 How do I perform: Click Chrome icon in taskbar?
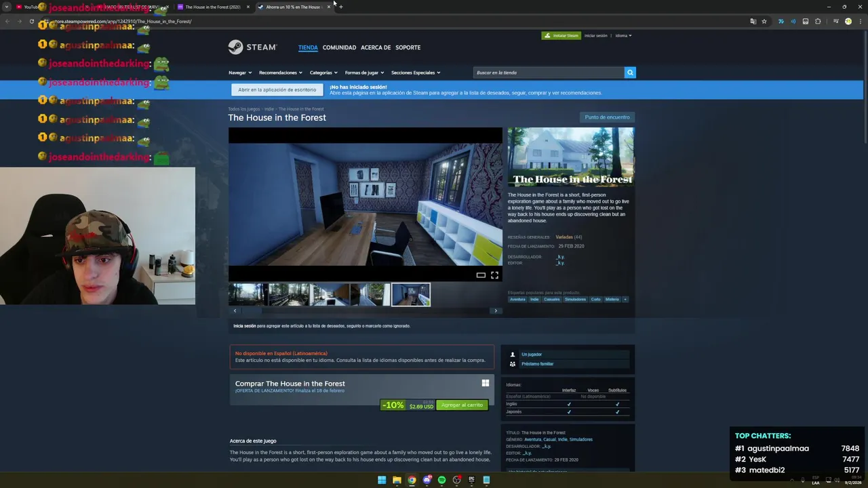pyautogui.click(x=412, y=480)
